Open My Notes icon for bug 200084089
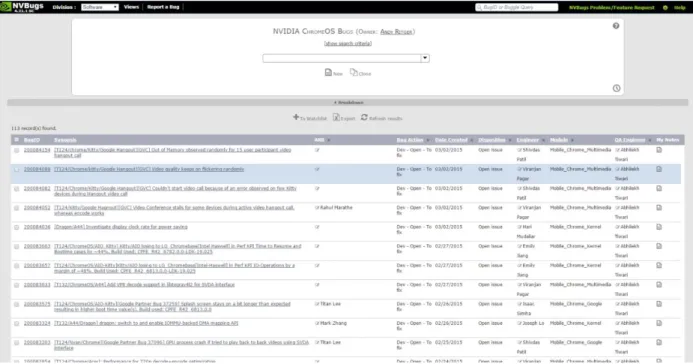The height and width of the screenshot is (364, 693). pyautogui.click(x=659, y=169)
